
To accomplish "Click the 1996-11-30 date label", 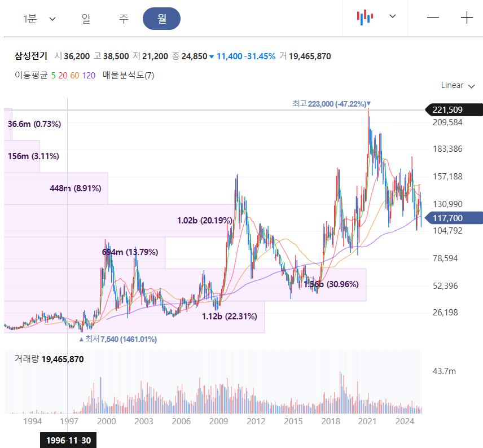I will click(x=68, y=440).
